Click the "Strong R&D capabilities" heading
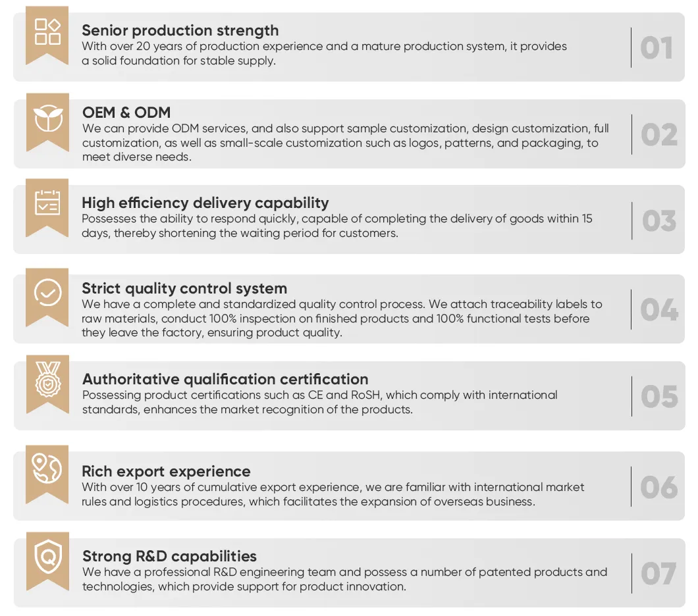The height and width of the screenshot is (616, 698). coord(169,556)
